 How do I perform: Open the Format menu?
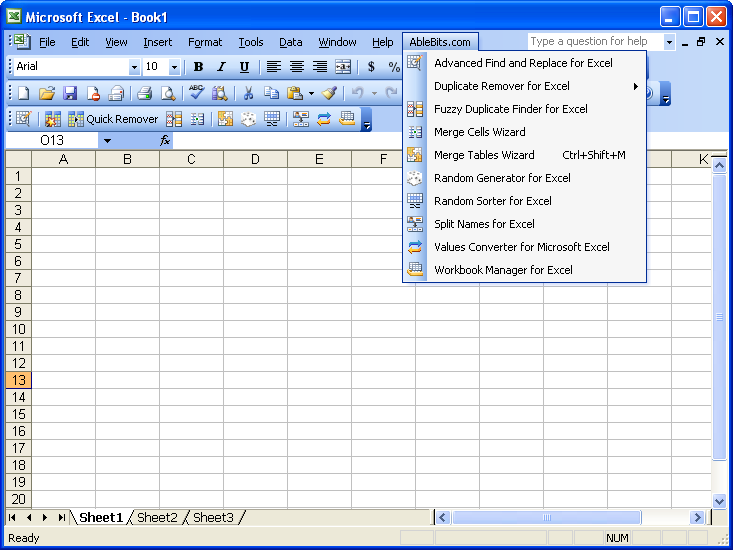[x=205, y=43]
